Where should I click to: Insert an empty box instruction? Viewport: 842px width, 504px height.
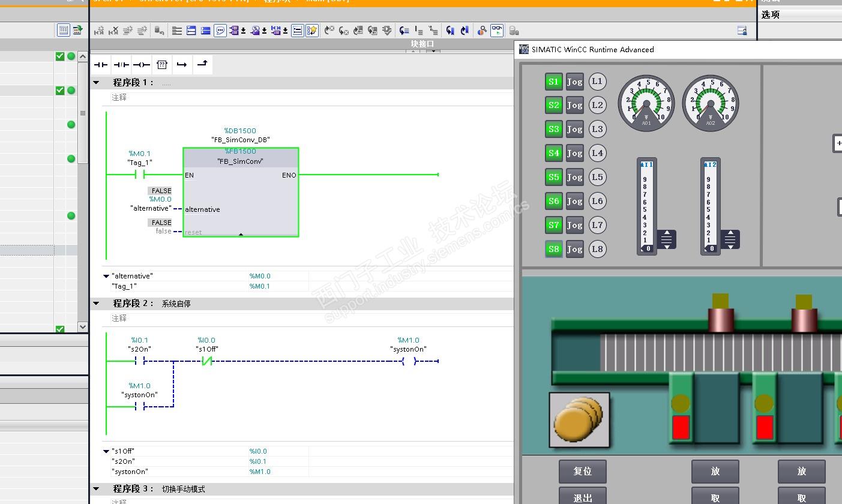click(x=162, y=65)
